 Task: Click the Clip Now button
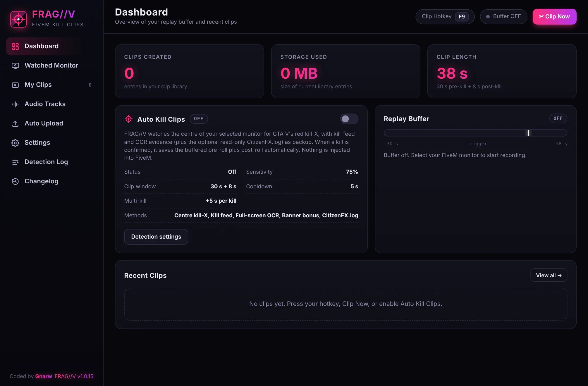coord(554,16)
